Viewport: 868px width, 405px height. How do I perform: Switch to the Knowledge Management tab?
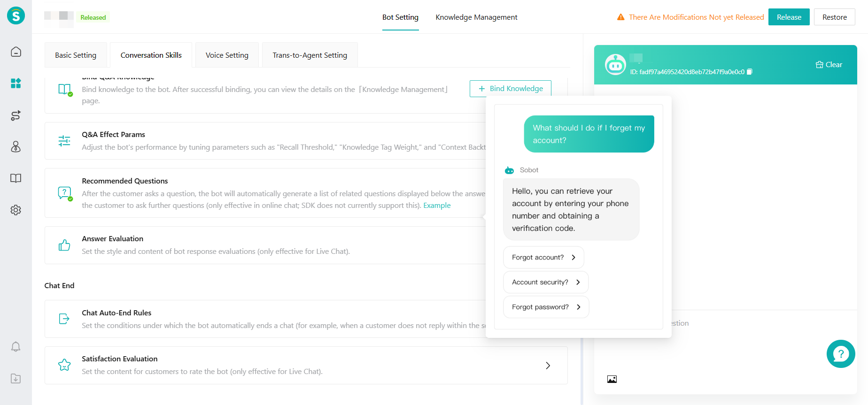click(x=476, y=17)
